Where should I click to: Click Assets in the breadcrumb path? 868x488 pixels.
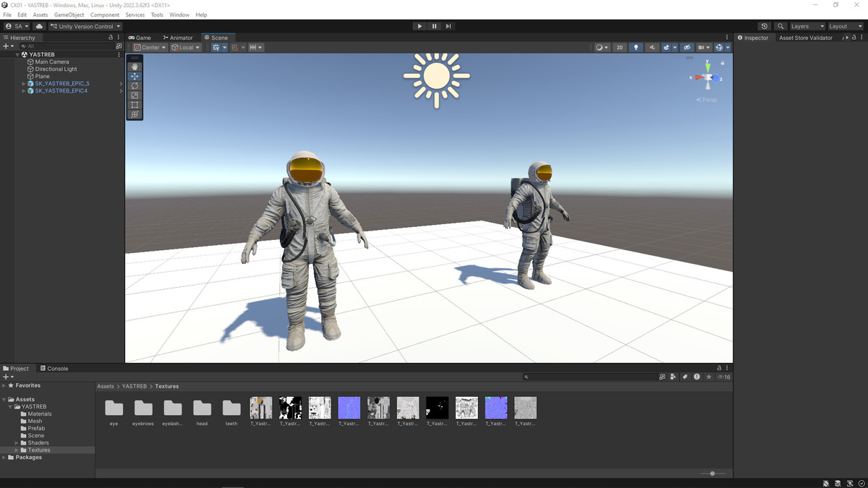(106, 386)
